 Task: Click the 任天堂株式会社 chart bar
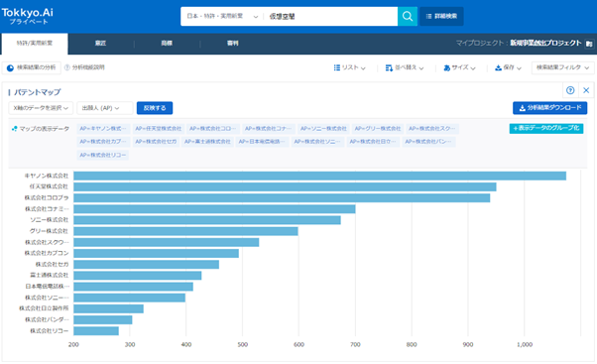coord(285,186)
